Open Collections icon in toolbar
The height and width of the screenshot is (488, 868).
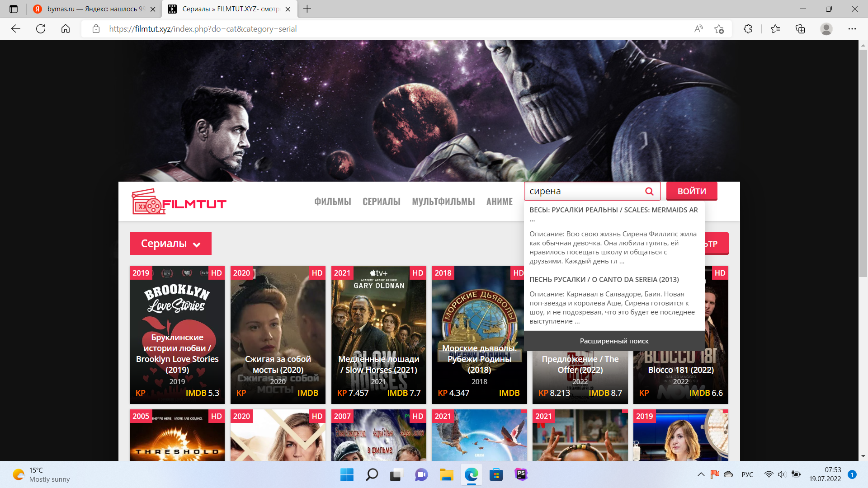tap(800, 29)
